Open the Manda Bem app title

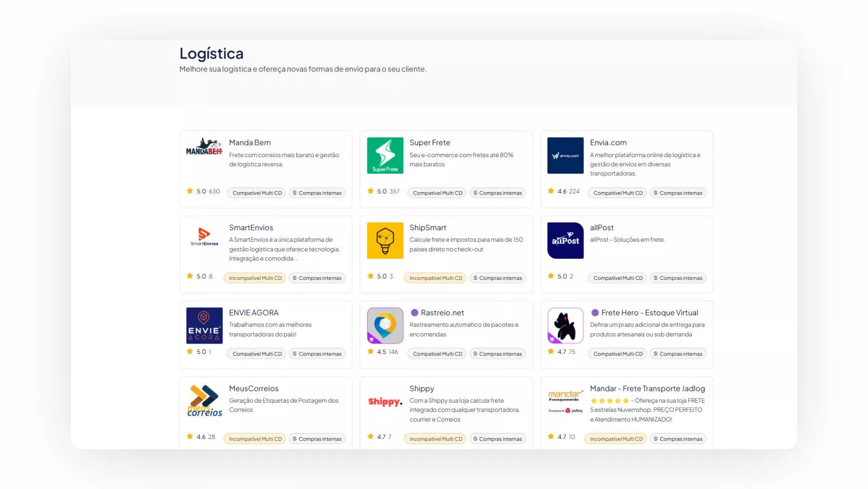(x=250, y=143)
